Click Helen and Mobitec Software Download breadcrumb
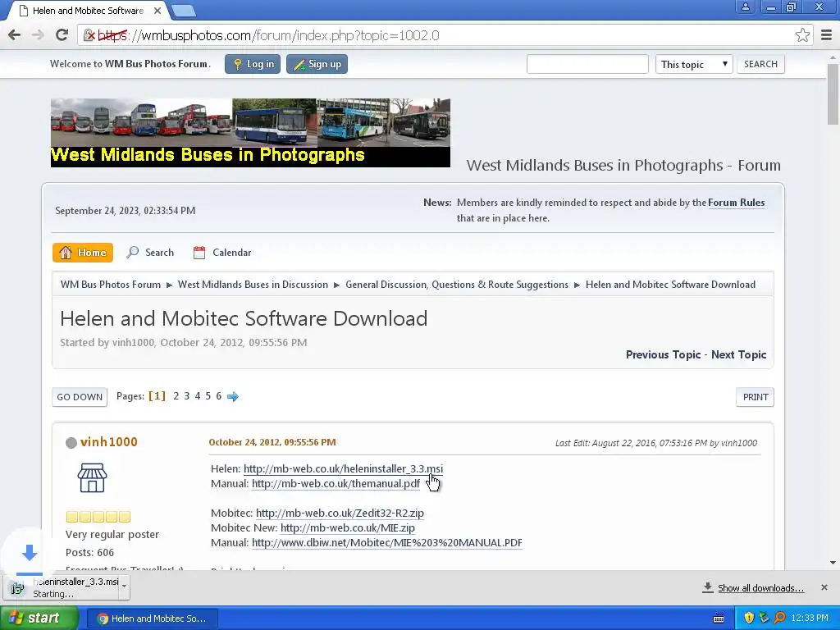The height and width of the screenshot is (630, 840). point(670,285)
